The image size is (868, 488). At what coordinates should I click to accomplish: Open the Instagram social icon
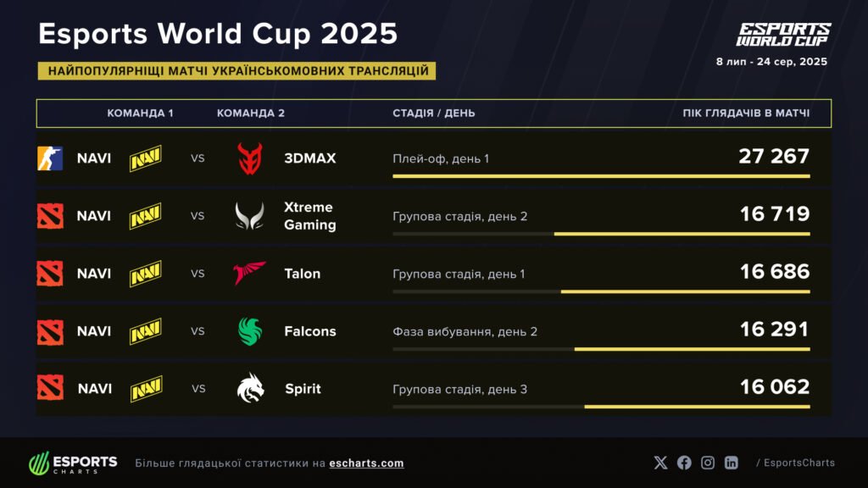click(708, 463)
